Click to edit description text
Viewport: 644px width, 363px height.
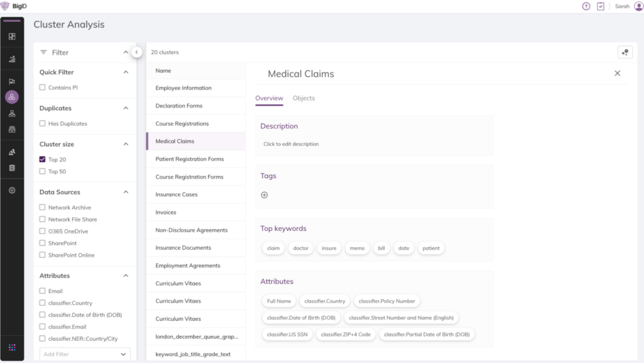291,144
